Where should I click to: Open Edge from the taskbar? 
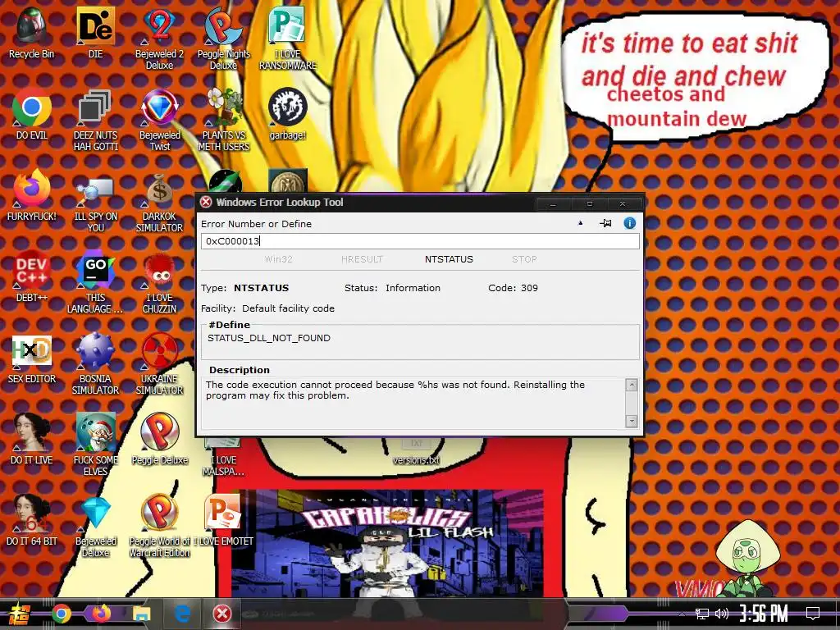pyautogui.click(x=182, y=614)
